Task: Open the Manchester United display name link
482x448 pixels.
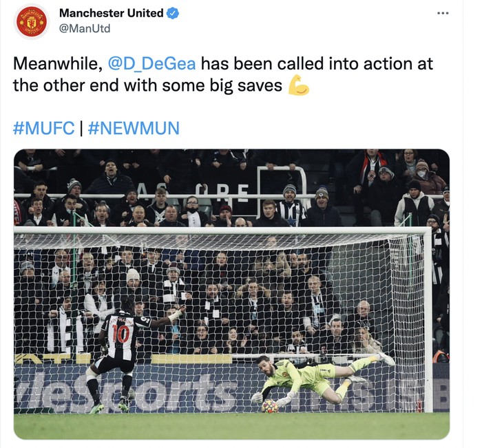Action: pos(112,13)
